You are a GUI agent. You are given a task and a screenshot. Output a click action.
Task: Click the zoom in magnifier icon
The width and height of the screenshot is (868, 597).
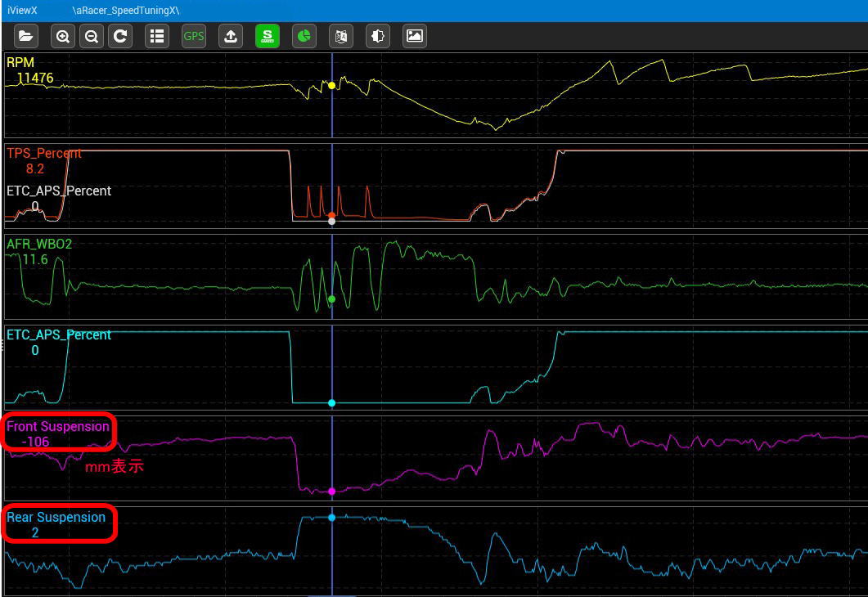(62, 37)
